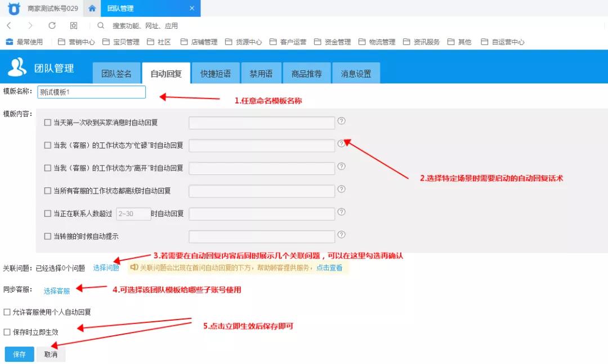Click the 最常使用 star icon in navigation bar
The width and height of the screenshot is (608, 364).
8,41
